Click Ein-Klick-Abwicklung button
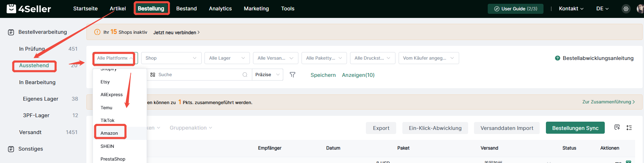Image resolution: width=644 pixels, height=163 pixels. click(435, 128)
